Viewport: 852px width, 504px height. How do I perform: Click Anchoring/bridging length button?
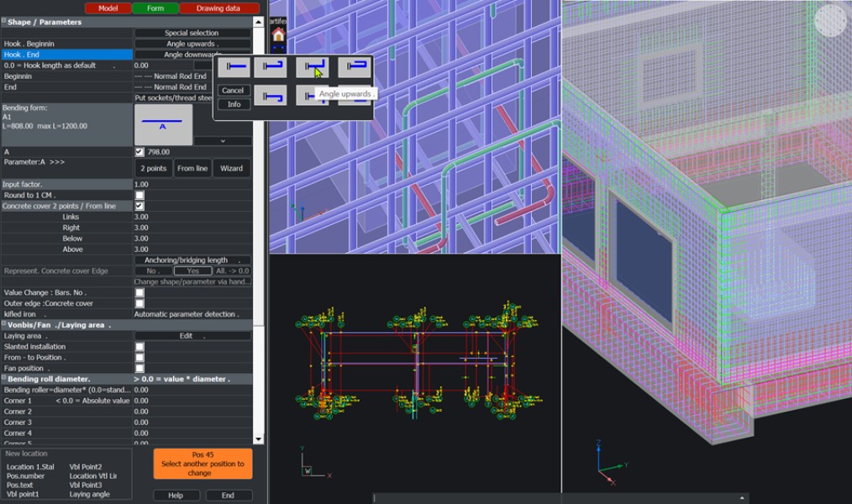point(193,260)
